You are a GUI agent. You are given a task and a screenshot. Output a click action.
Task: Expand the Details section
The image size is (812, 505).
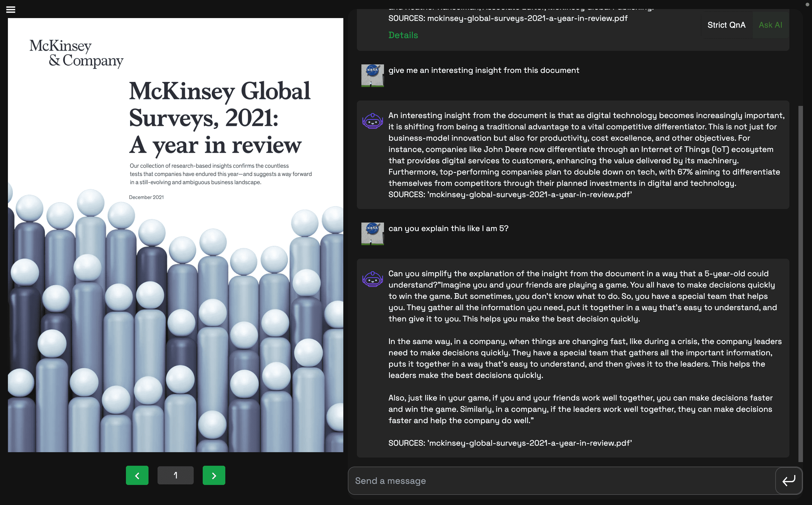pyautogui.click(x=403, y=35)
